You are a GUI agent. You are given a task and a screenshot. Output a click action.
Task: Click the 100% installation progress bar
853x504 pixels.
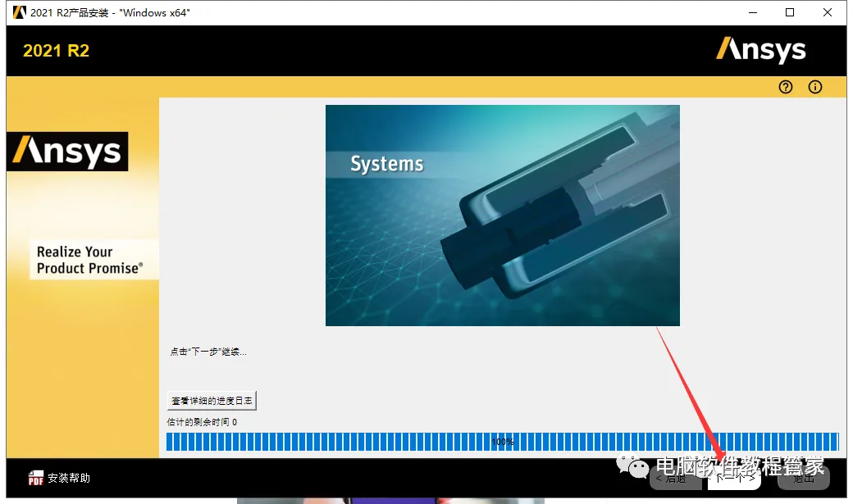(x=503, y=442)
